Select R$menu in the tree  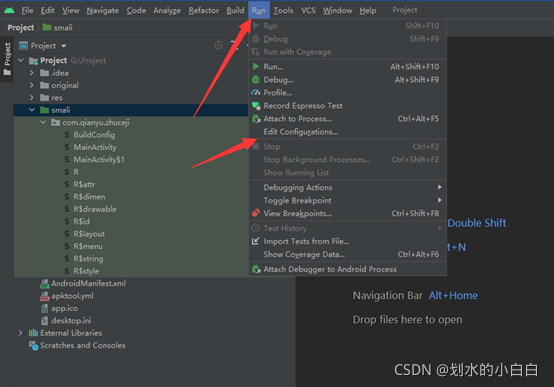(88, 246)
